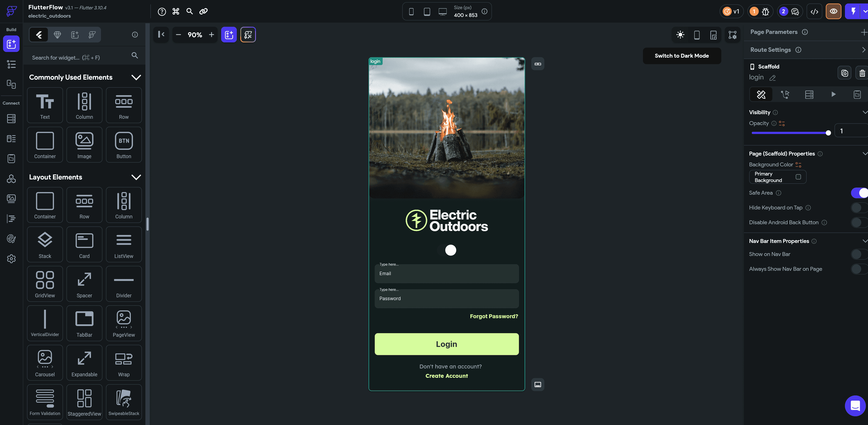Click the Create Account link

(x=446, y=376)
